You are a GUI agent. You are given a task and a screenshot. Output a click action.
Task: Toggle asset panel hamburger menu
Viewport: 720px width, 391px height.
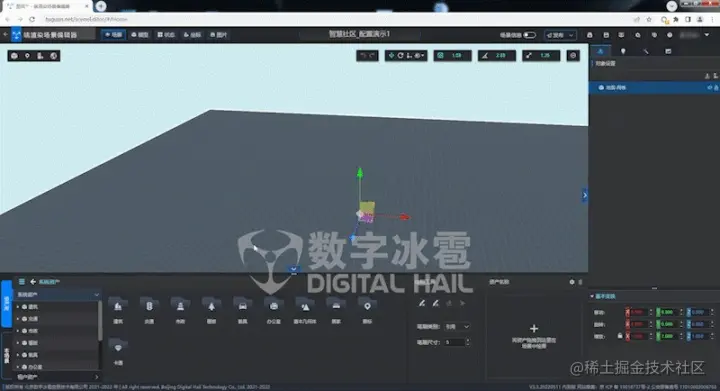coord(22,281)
